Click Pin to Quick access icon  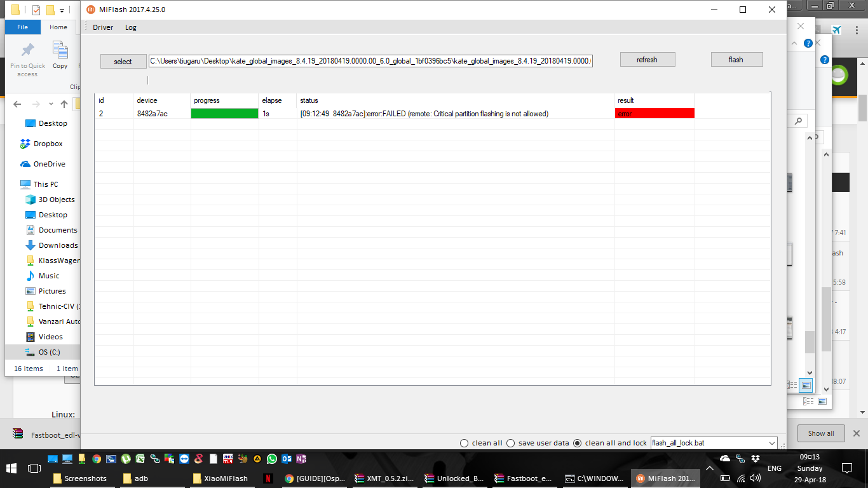point(27,60)
